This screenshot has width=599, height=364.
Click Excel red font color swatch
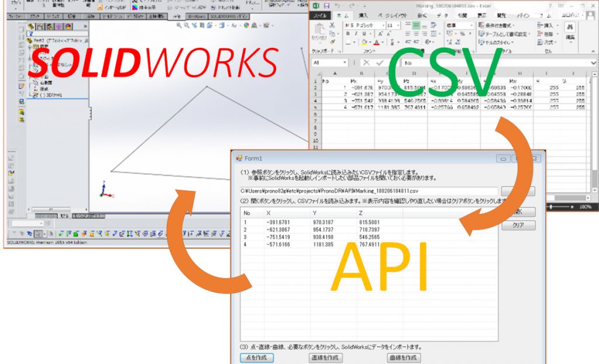(377, 42)
